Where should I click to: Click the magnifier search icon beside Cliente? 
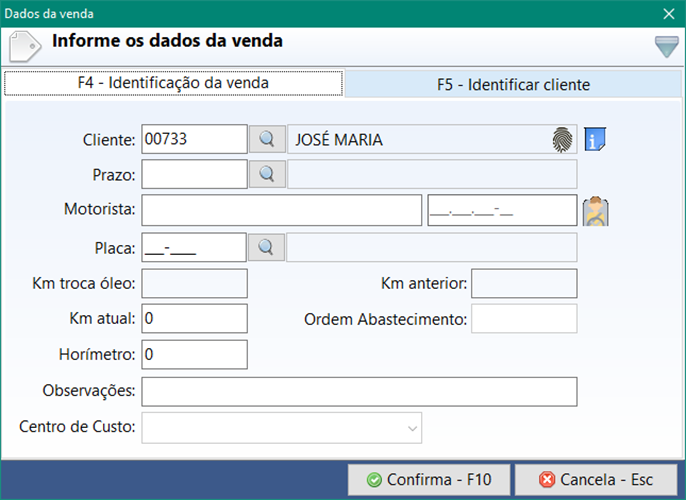click(267, 139)
